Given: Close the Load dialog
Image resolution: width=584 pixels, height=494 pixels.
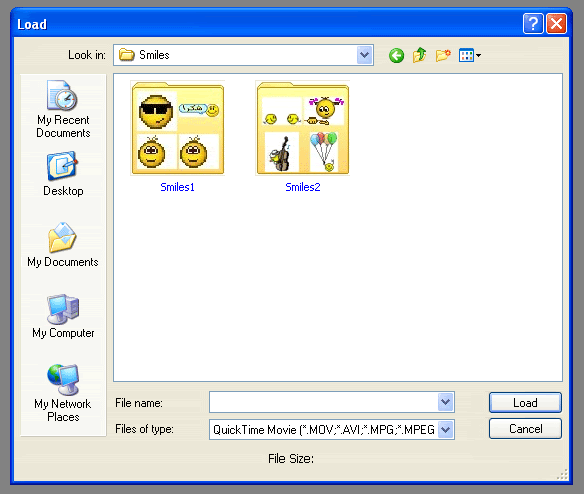Looking at the screenshot, I should coord(556,24).
